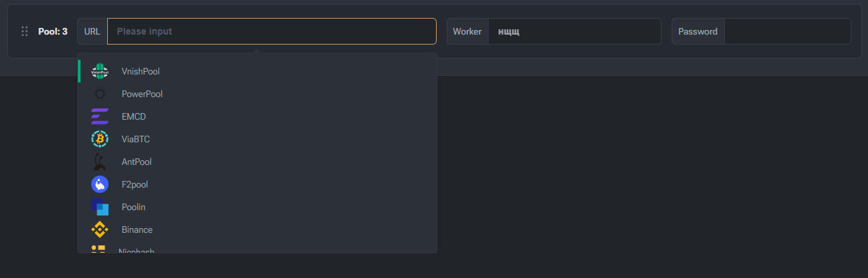Select F2pool option
This screenshot has width=868, height=278.
pyautogui.click(x=257, y=184)
